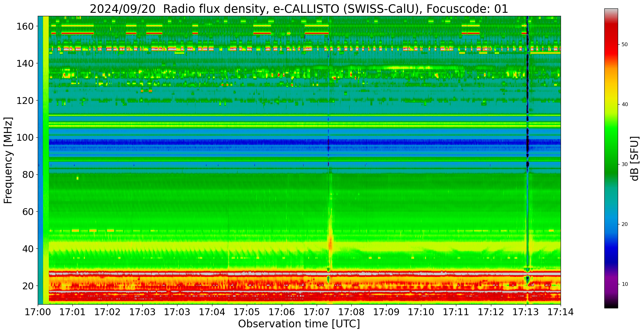Click the 20 tick on the frequency axis
The width and height of the screenshot is (644, 333).
(28, 286)
